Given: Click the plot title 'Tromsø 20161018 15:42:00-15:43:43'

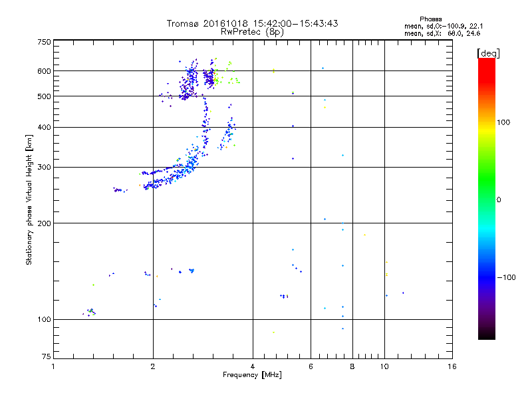Looking at the screenshot, I should (x=252, y=23).
